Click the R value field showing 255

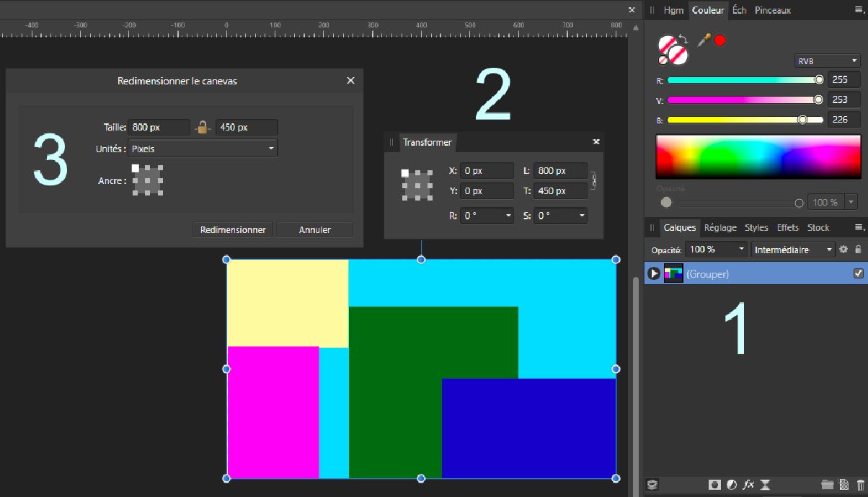click(843, 80)
